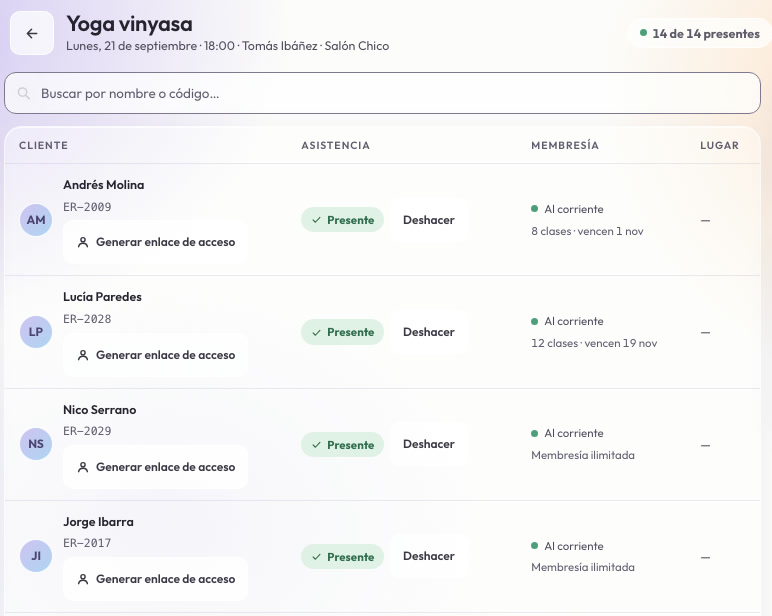Click 'Membresía ilimitada' in Nico Serrano's row
Viewport: 772px width, 616px height.
coord(583,455)
